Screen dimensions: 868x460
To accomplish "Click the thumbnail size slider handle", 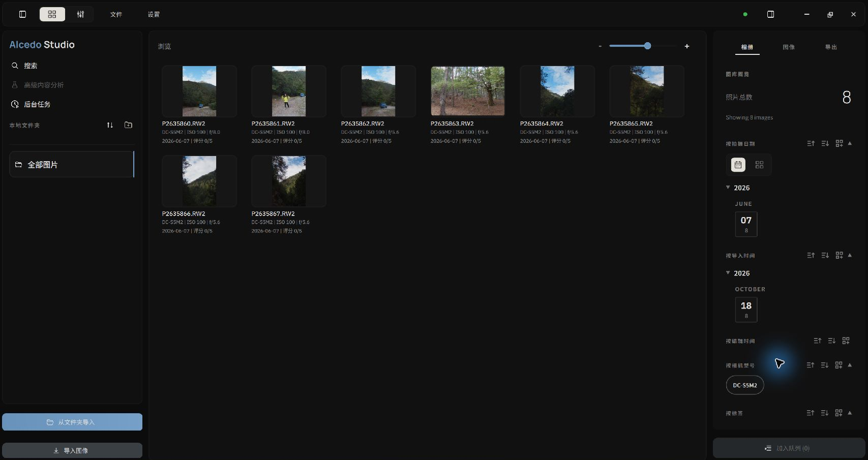I will (x=647, y=46).
